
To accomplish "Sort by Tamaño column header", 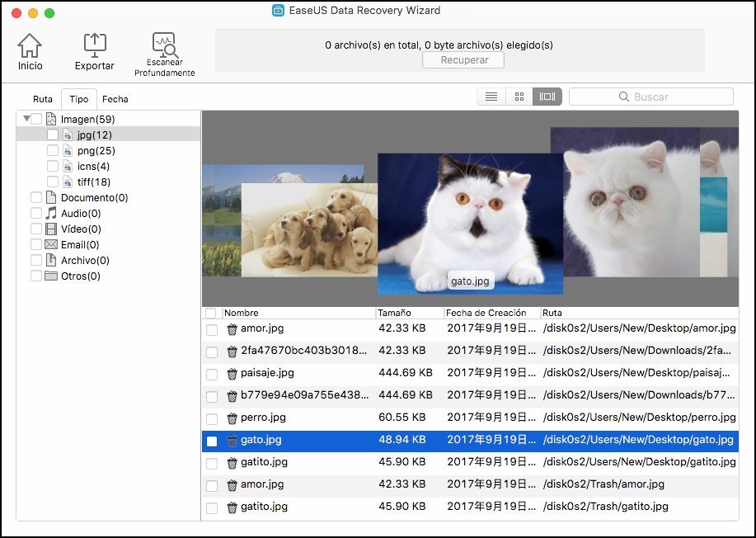I will (409, 313).
